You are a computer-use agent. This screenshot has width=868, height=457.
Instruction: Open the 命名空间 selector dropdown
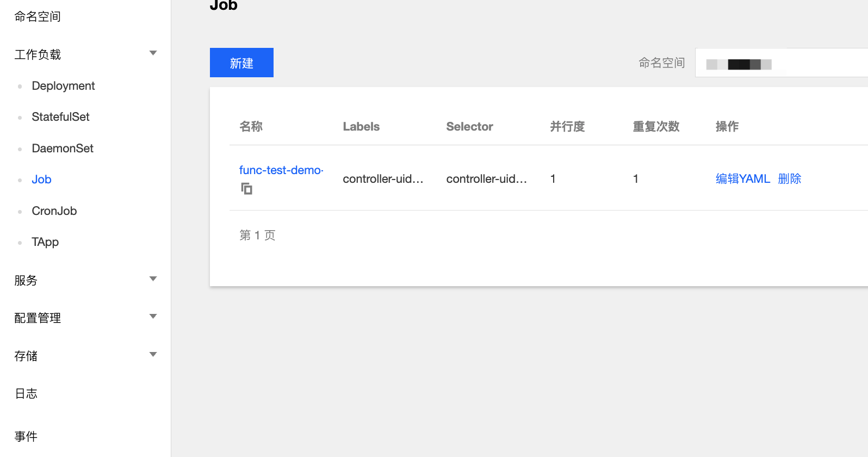click(781, 63)
